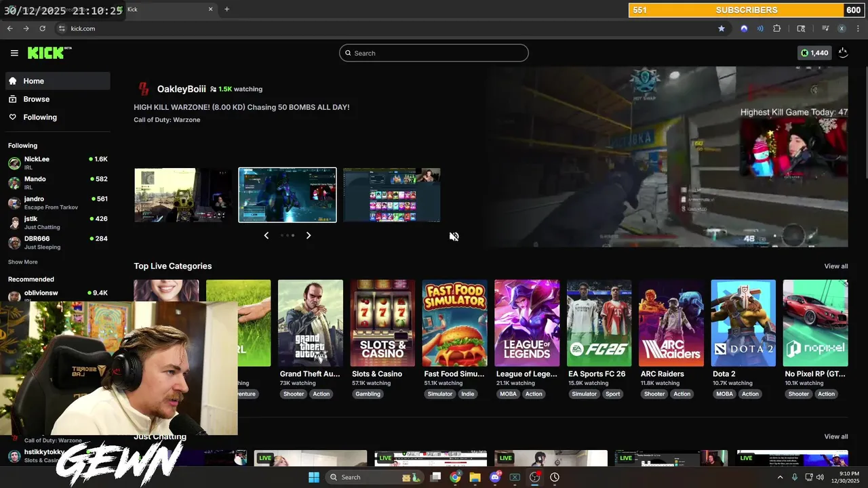The height and width of the screenshot is (488, 868).
Task: Select the first featured stream thumbnail
Action: (182, 195)
